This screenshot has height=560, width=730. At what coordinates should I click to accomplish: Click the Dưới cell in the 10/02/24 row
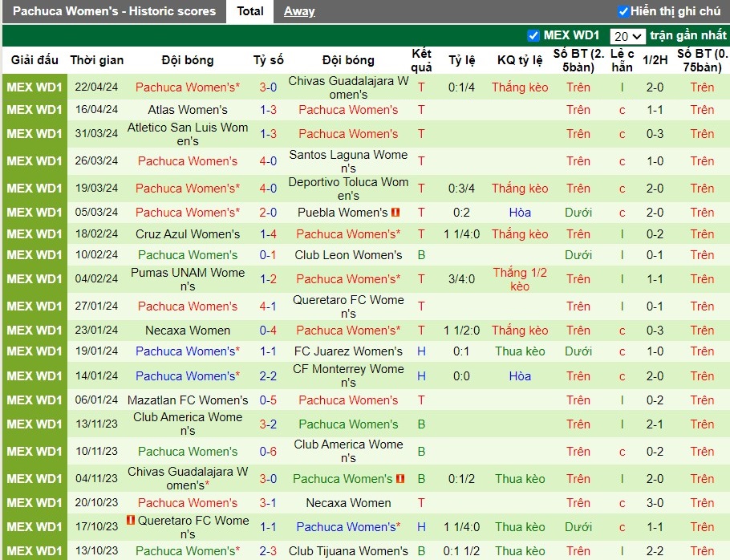tap(578, 255)
